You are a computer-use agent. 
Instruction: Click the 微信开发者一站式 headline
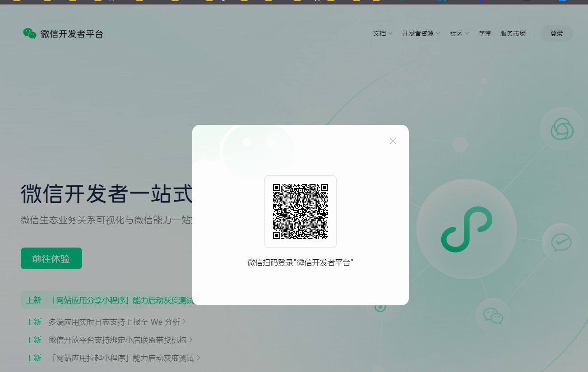click(106, 194)
